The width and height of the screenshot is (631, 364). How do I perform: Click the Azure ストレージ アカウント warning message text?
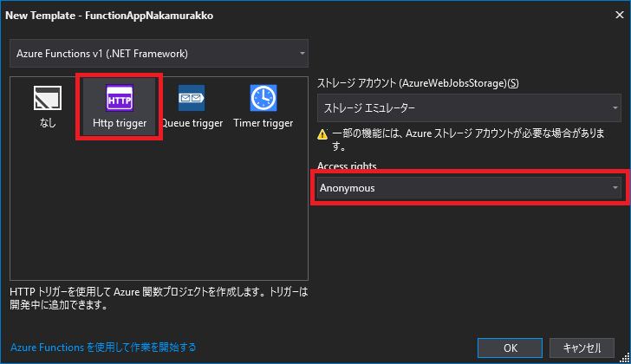click(468, 140)
